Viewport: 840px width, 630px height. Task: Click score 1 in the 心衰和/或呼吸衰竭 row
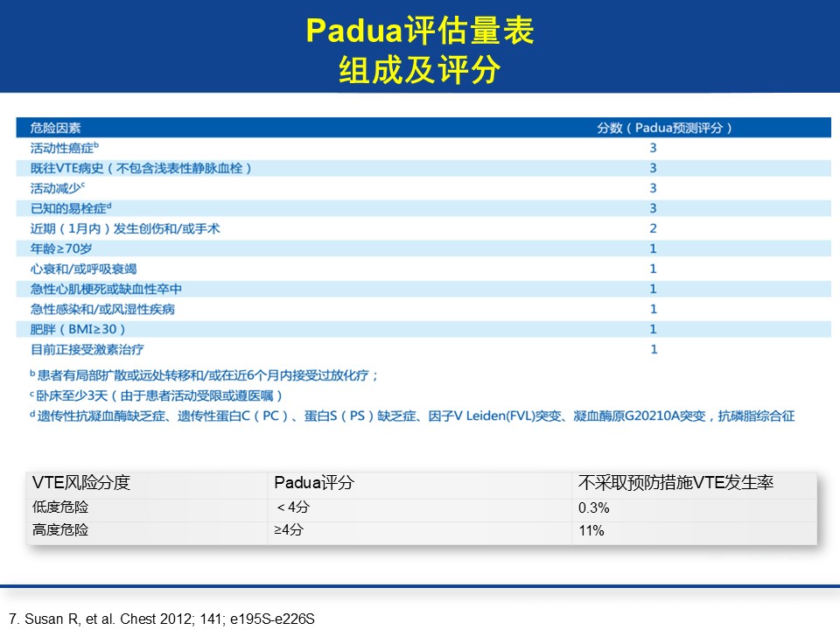tap(653, 269)
